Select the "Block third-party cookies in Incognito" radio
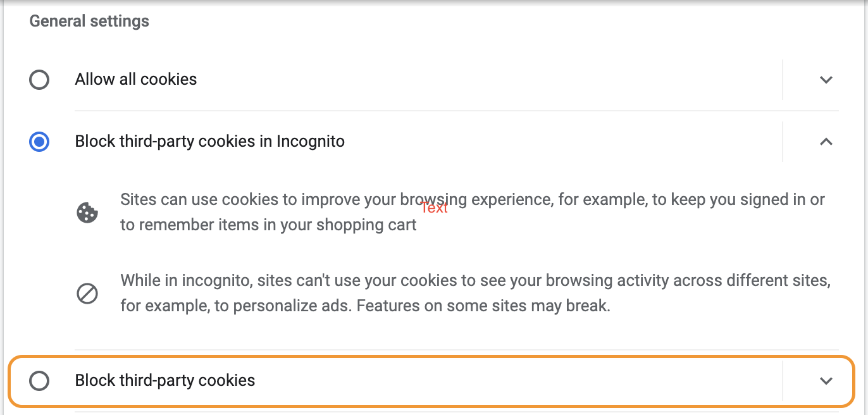Viewport: 868px width, 415px height. (39, 142)
